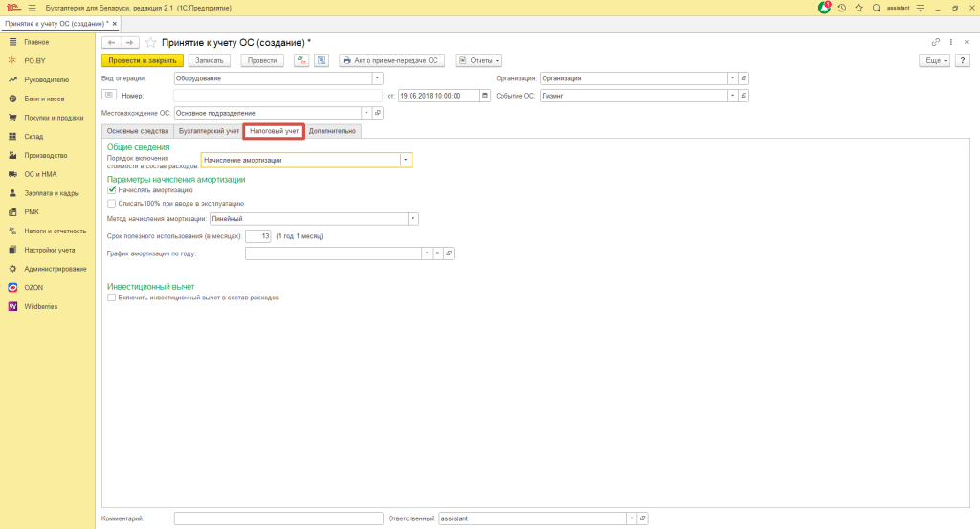Expand Вид операции dropdown
This screenshot has height=529, width=980.
point(377,78)
